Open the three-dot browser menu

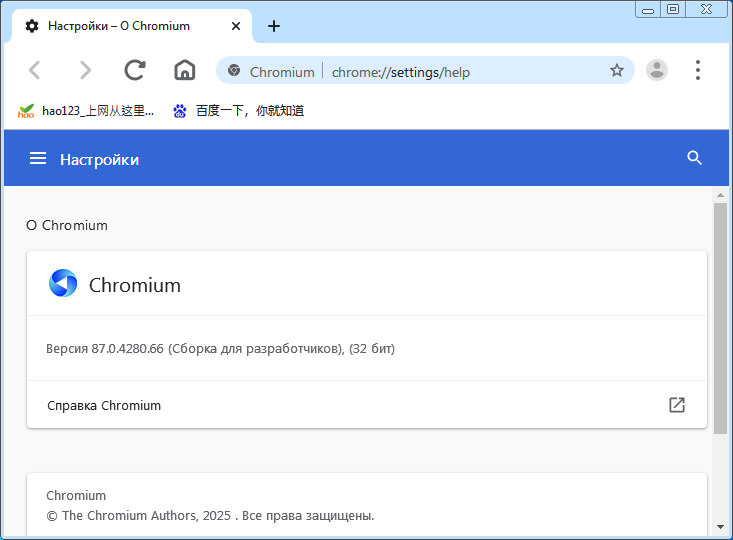click(697, 71)
